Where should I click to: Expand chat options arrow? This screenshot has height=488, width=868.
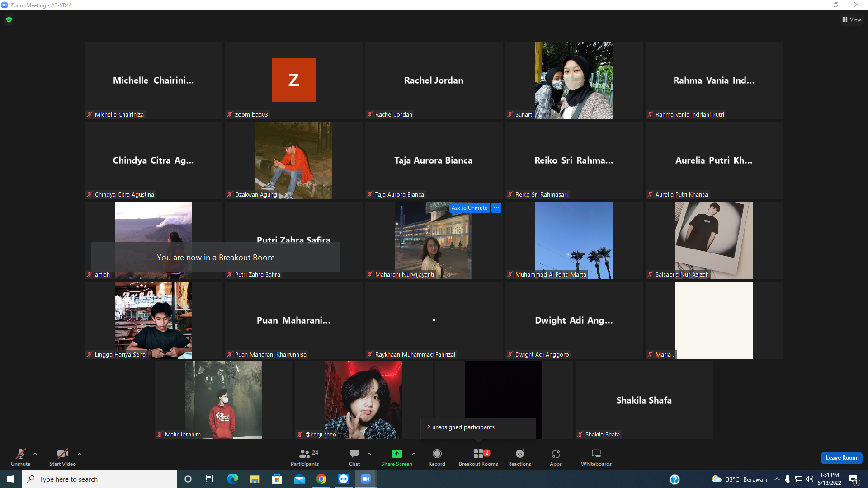pyautogui.click(x=369, y=454)
